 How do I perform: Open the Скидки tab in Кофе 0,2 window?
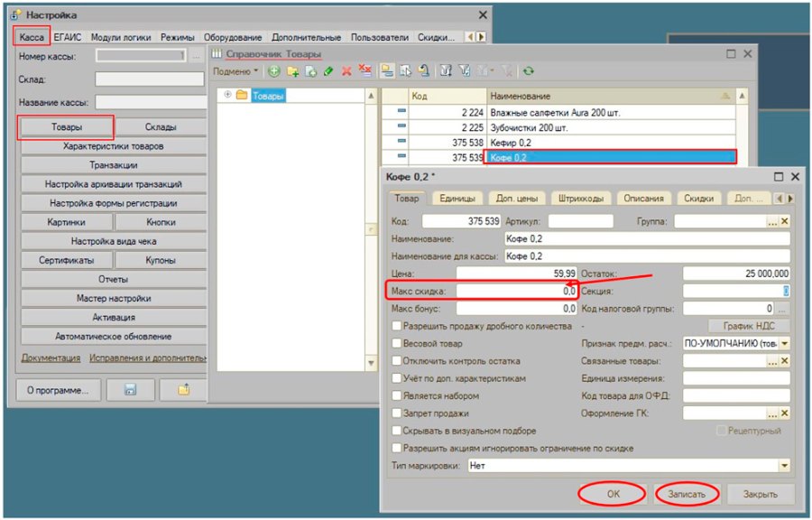(x=698, y=199)
